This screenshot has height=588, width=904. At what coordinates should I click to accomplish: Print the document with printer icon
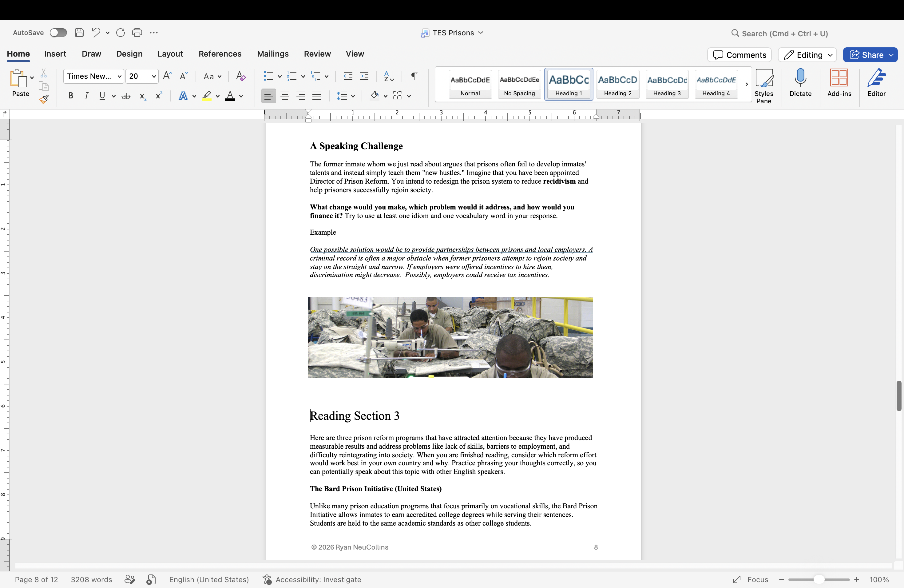point(137,33)
